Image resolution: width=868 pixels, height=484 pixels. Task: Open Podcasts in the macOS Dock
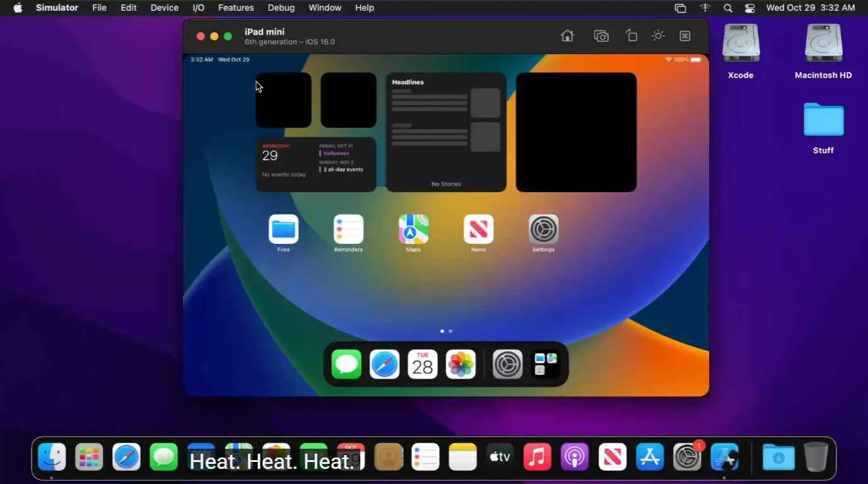[575, 457]
